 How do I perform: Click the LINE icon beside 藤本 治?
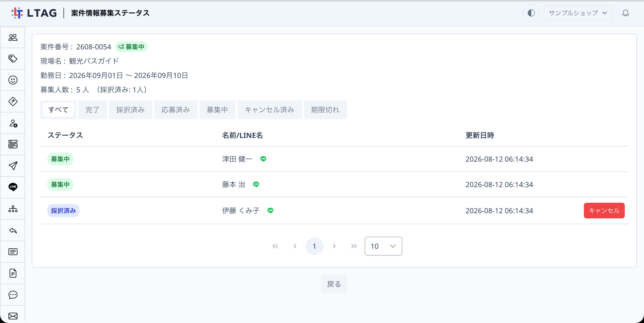coord(256,184)
